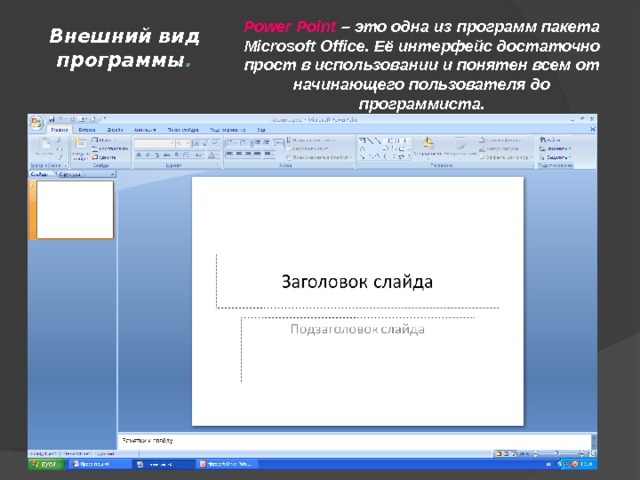Click the Arrange (Упорядочить) icon

428,147
